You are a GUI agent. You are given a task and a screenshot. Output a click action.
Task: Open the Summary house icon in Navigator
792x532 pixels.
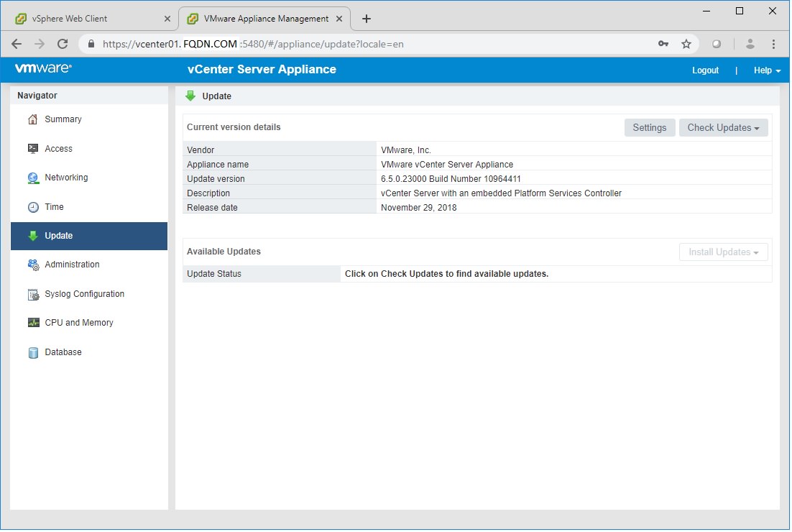click(x=33, y=120)
